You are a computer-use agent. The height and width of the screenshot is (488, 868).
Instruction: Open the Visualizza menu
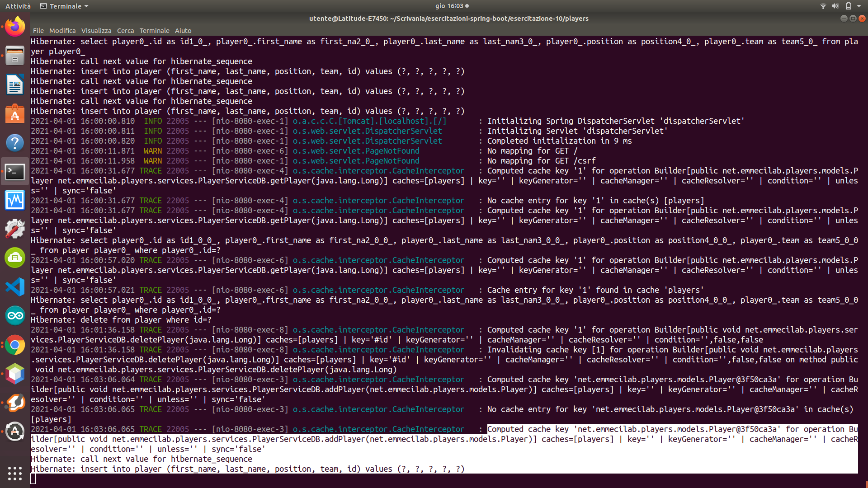pyautogui.click(x=96, y=31)
